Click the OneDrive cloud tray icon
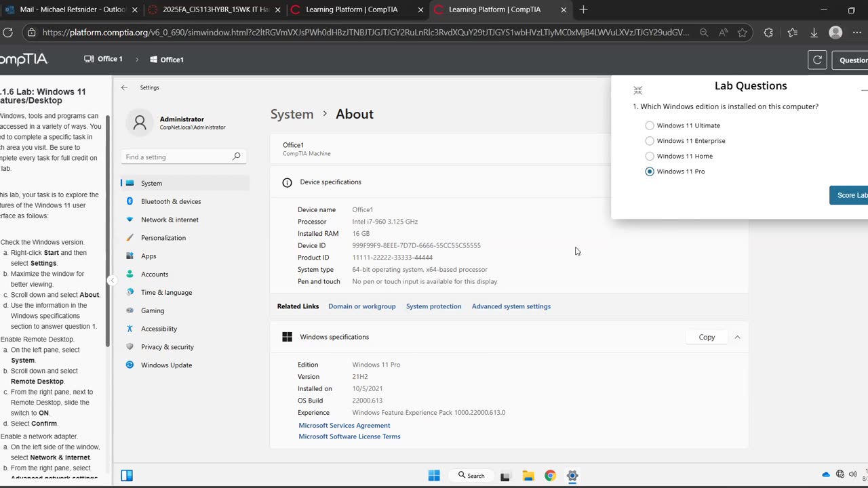 tap(825, 474)
